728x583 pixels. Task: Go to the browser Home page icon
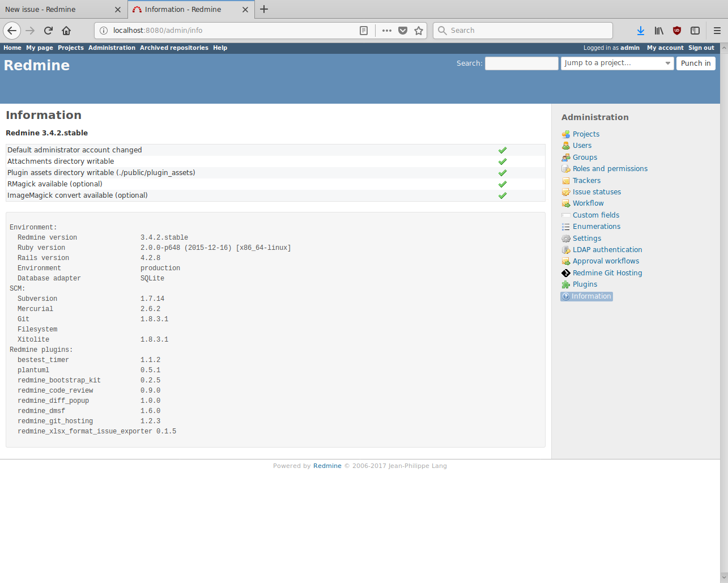[x=66, y=31]
